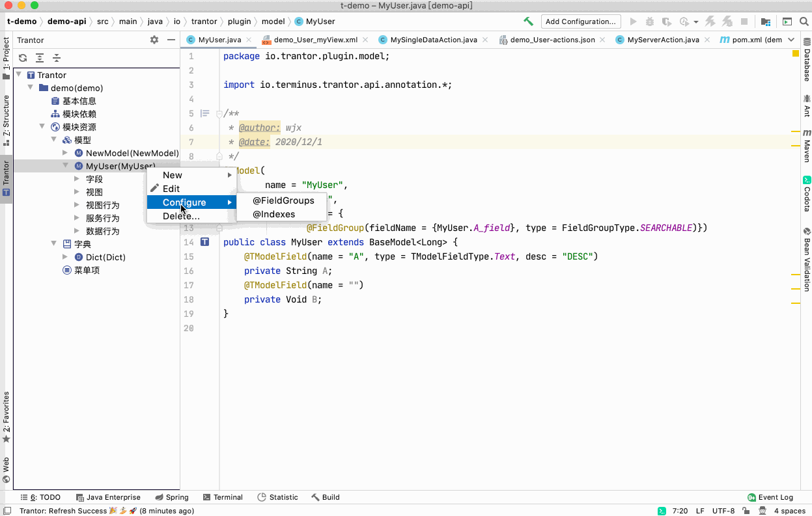Choose Delete... in the context menu
The image size is (812, 516).
(191, 216)
